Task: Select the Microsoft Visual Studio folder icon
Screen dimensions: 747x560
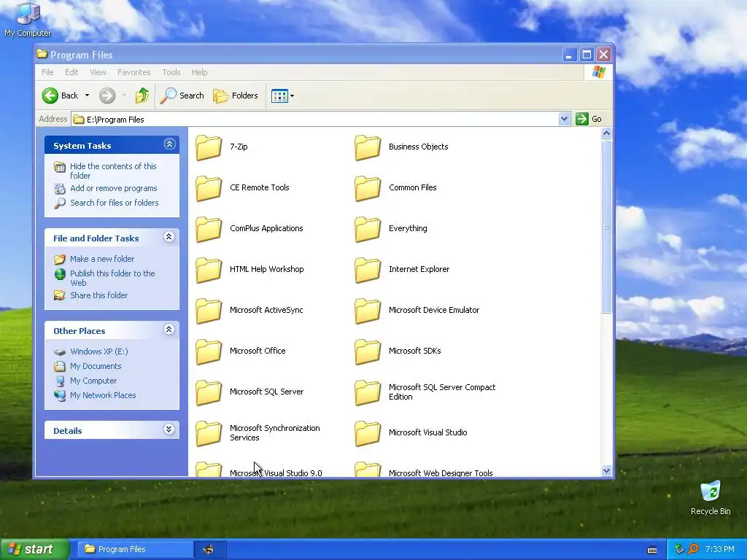Action: point(368,432)
